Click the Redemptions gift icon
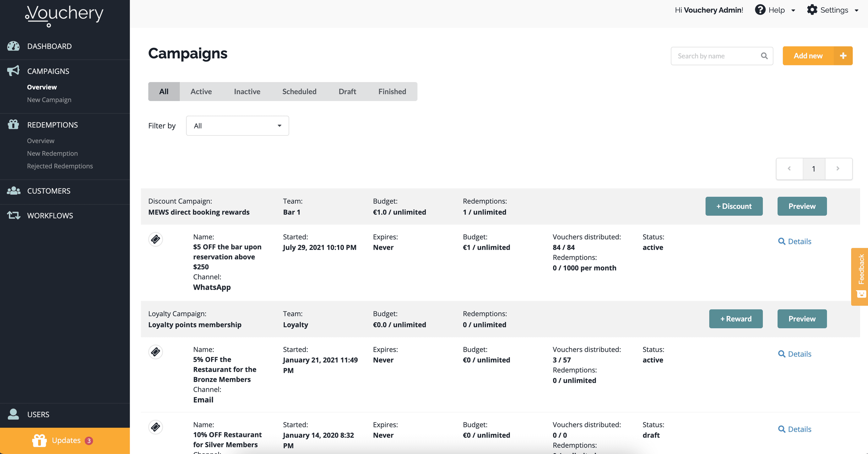This screenshot has width=868, height=454. coord(13,124)
